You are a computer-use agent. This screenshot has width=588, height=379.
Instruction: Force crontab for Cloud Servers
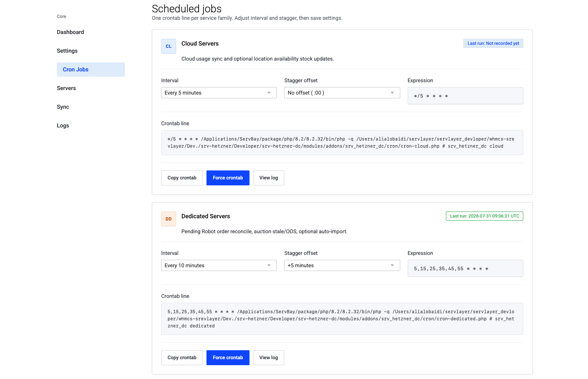coord(228,178)
